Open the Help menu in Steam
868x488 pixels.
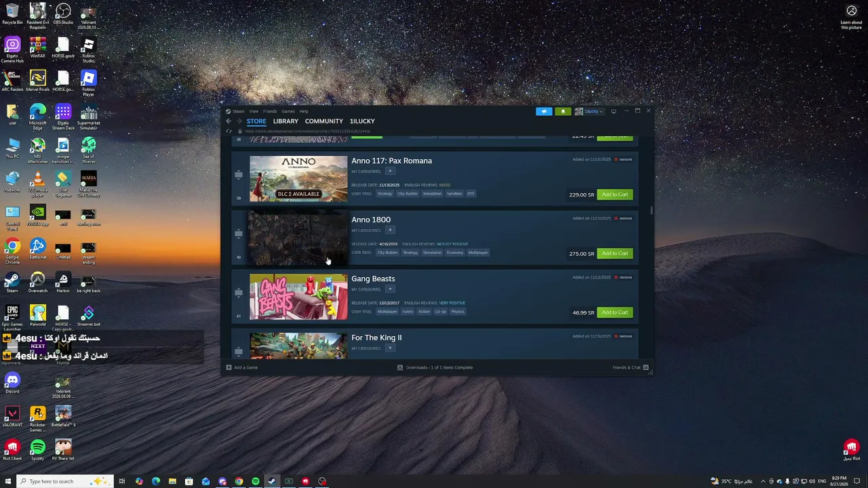point(304,111)
